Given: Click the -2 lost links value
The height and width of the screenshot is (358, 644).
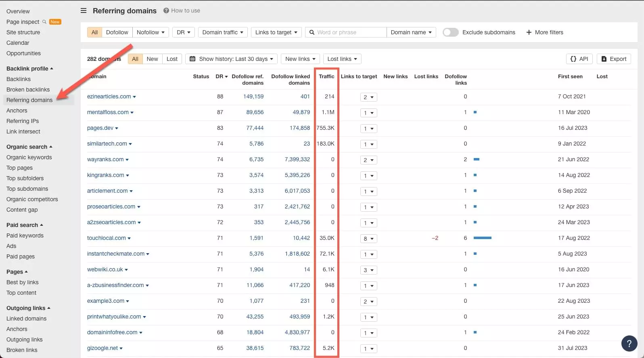Looking at the screenshot, I should (x=435, y=238).
